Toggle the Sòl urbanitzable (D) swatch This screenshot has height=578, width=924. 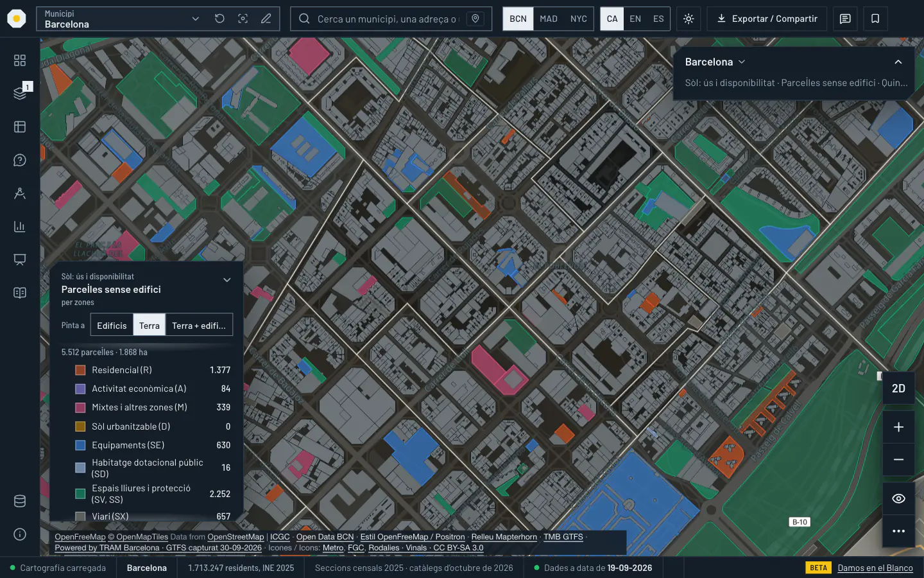pos(80,426)
